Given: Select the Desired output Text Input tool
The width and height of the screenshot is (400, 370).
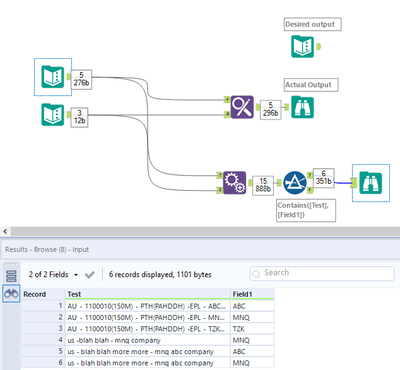Looking at the screenshot, I should pos(303,46).
